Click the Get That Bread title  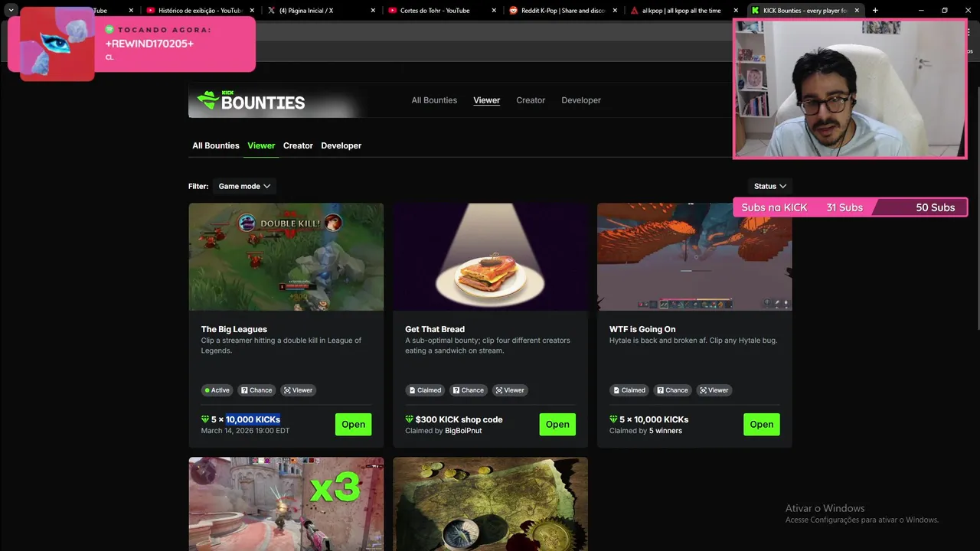[435, 329]
